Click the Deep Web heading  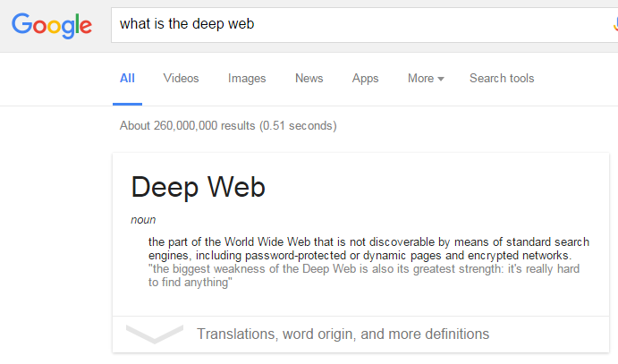(198, 188)
